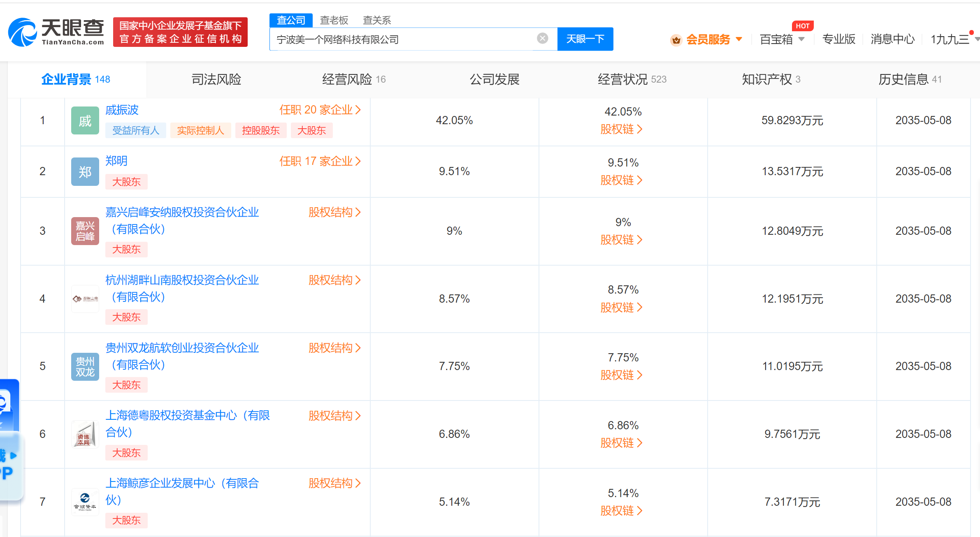Switch to the 查老板 search tab

(x=334, y=20)
